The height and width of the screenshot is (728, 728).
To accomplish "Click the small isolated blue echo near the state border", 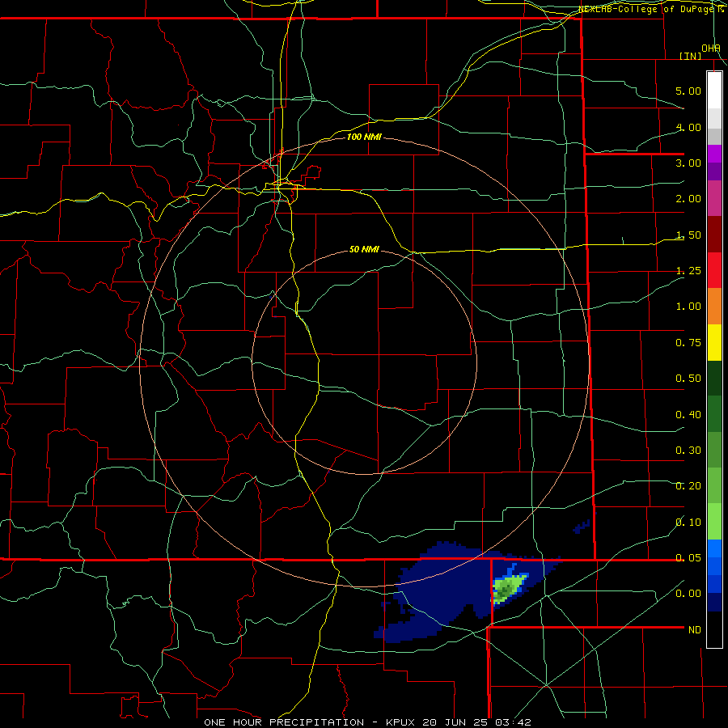I will coord(582,527).
